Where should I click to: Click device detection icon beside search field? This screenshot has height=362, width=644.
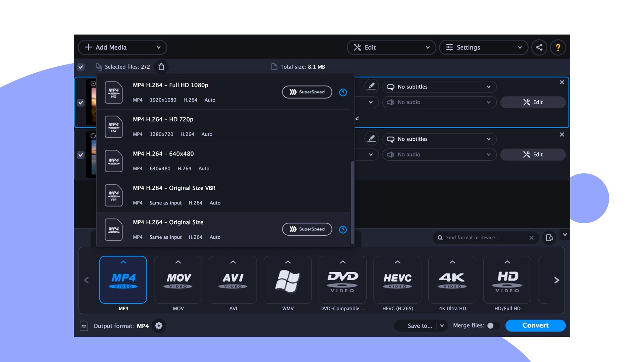(549, 238)
